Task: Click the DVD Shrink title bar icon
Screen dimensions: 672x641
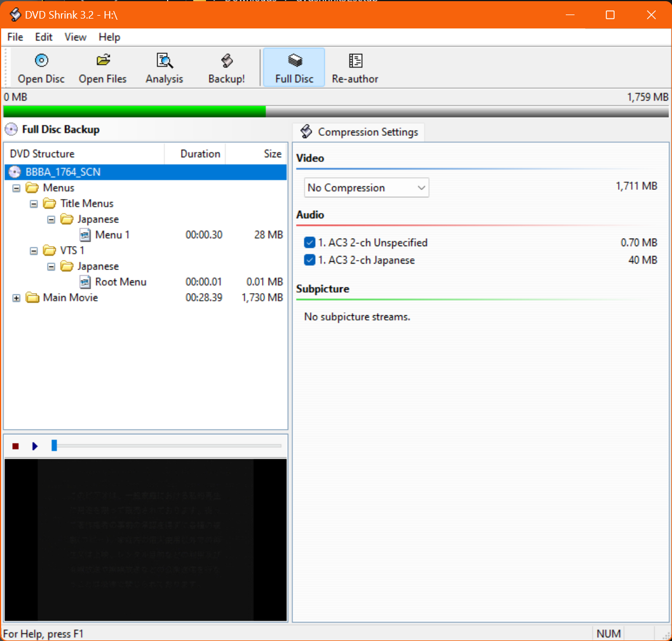Action: click(16, 15)
